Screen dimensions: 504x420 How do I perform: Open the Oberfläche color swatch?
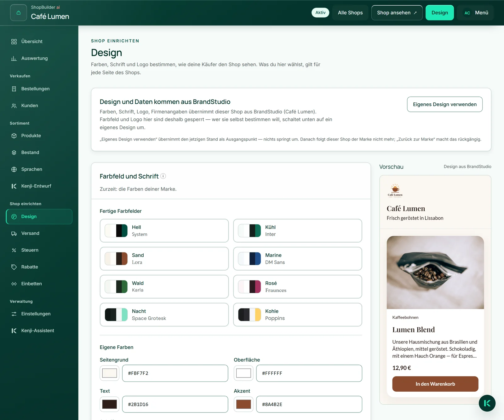243,373
